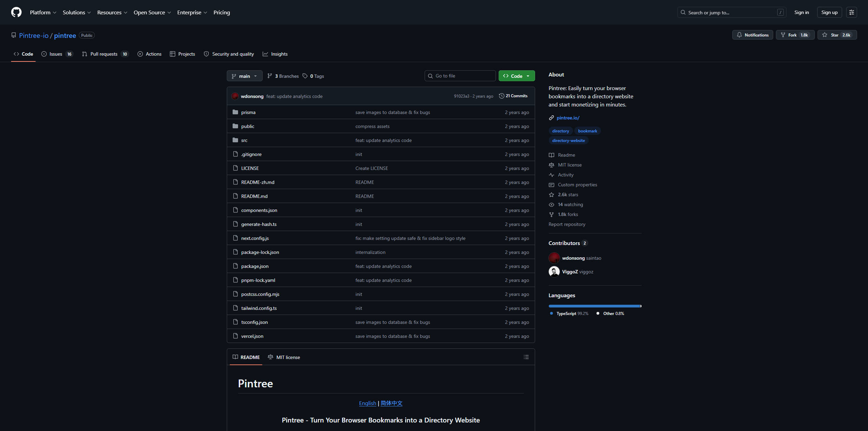Click the tag icon beside 0 Tags
The height and width of the screenshot is (431, 868).
click(305, 76)
